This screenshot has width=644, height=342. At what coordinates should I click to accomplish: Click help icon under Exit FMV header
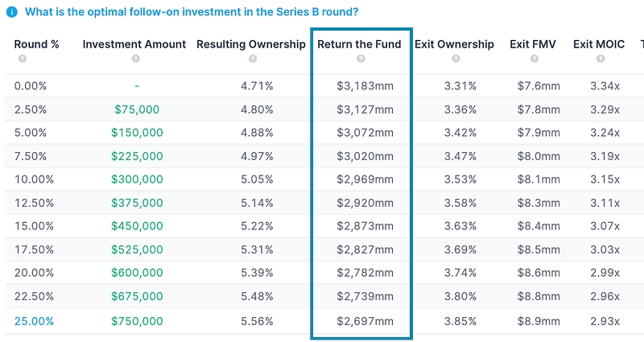(x=531, y=59)
